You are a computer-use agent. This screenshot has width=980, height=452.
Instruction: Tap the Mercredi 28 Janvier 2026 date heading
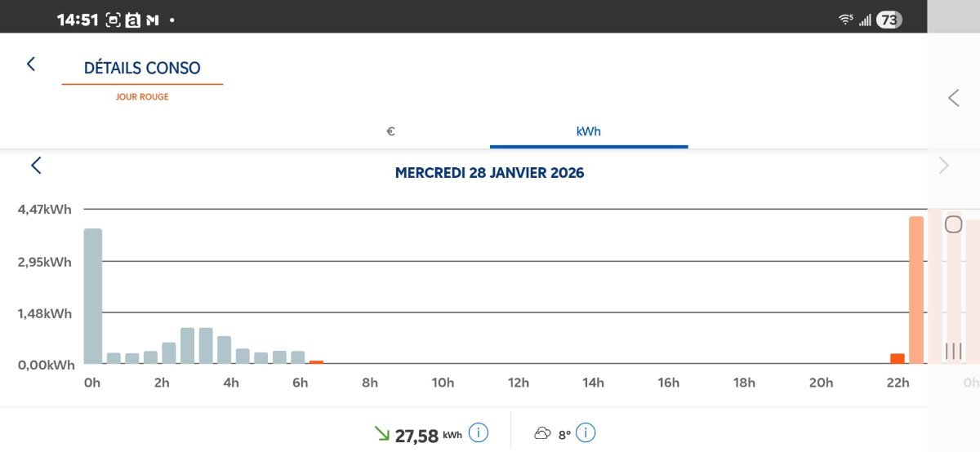tap(489, 173)
